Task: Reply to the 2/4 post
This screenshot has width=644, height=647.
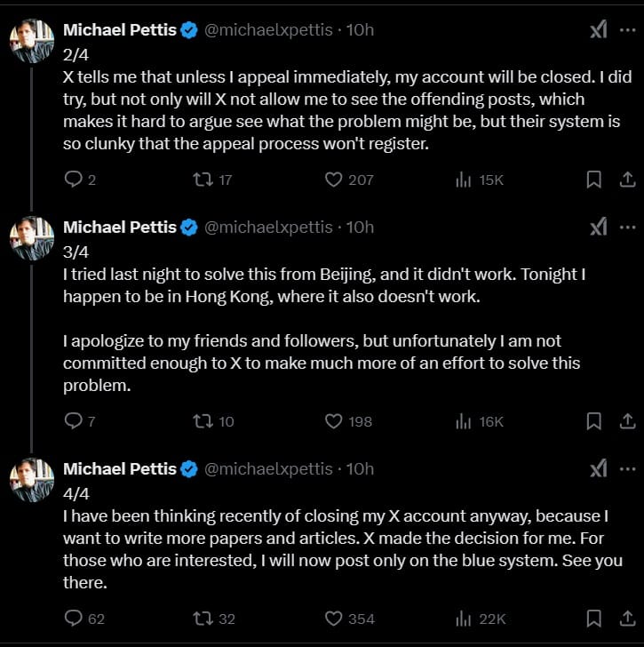Action: tap(74, 180)
